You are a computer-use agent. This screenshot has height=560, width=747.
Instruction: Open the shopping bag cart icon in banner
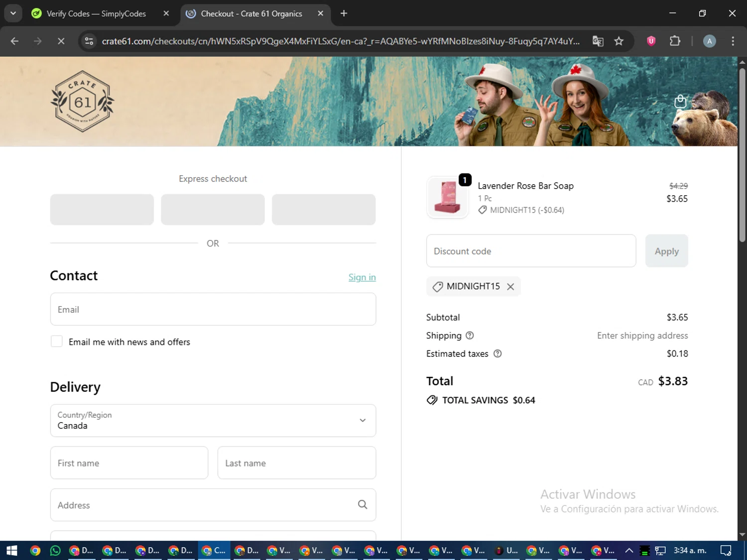click(680, 102)
